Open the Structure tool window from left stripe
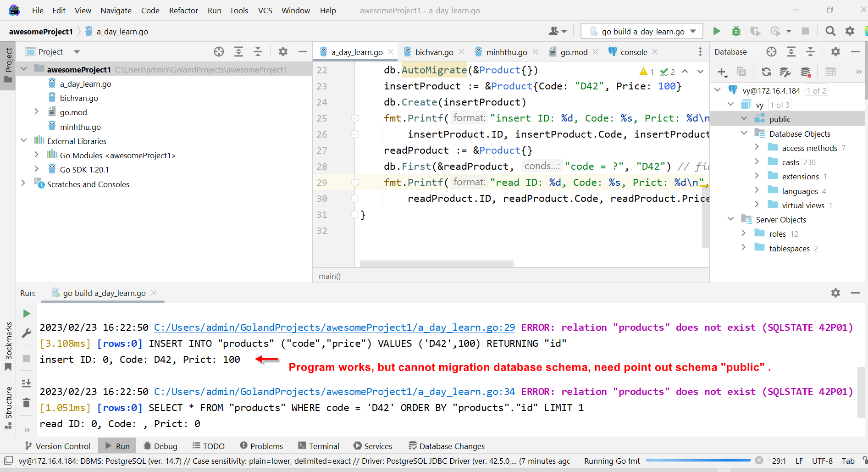Viewport: 868px width, 472px height. coord(8,404)
